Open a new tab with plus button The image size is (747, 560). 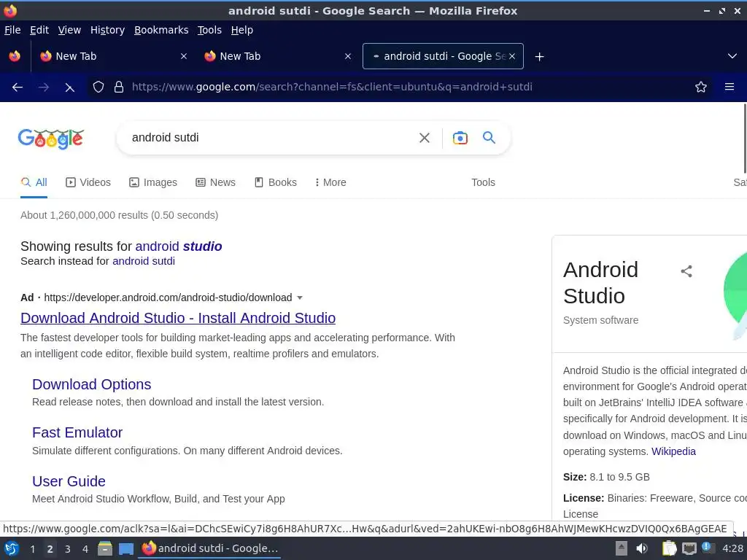(x=539, y=57)
